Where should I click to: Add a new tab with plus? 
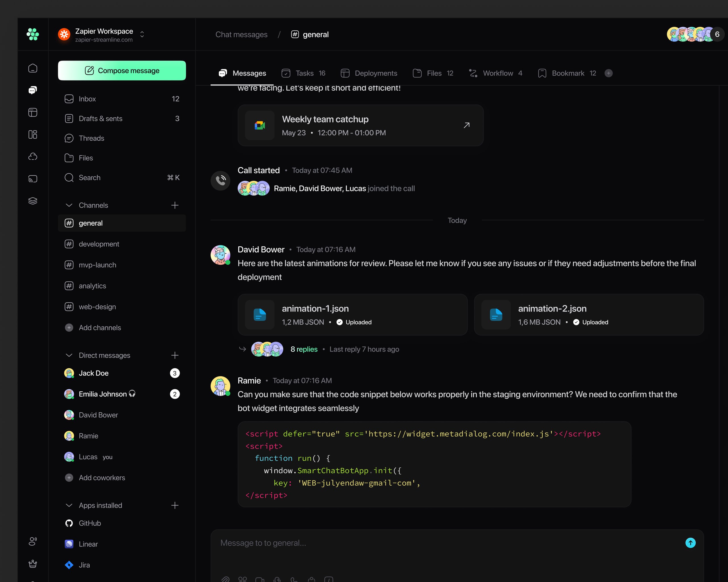[609, 73]
